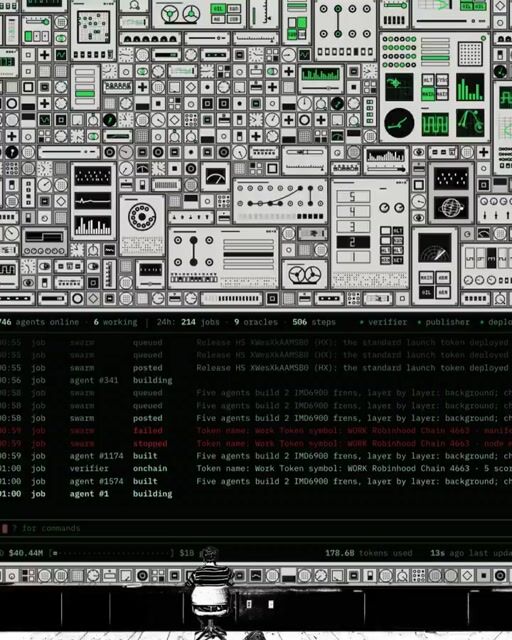Click the tape reel unit left of level panel

point(305,274)
